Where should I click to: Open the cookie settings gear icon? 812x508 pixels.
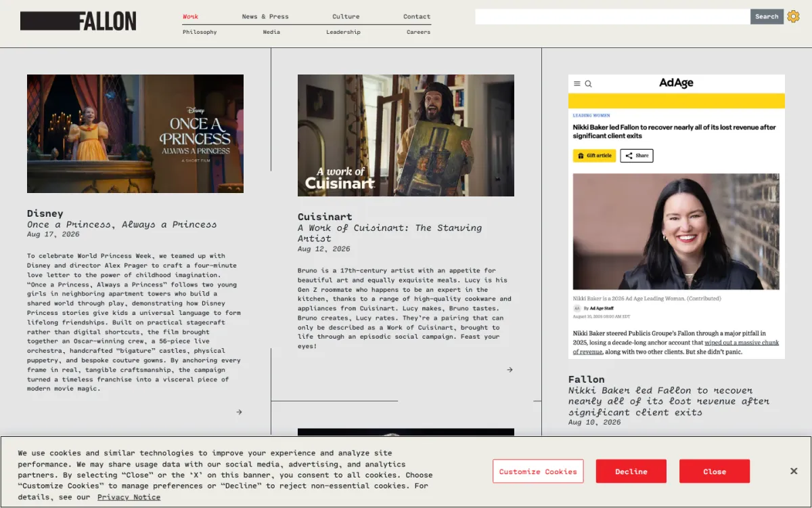tap(793, 16)
